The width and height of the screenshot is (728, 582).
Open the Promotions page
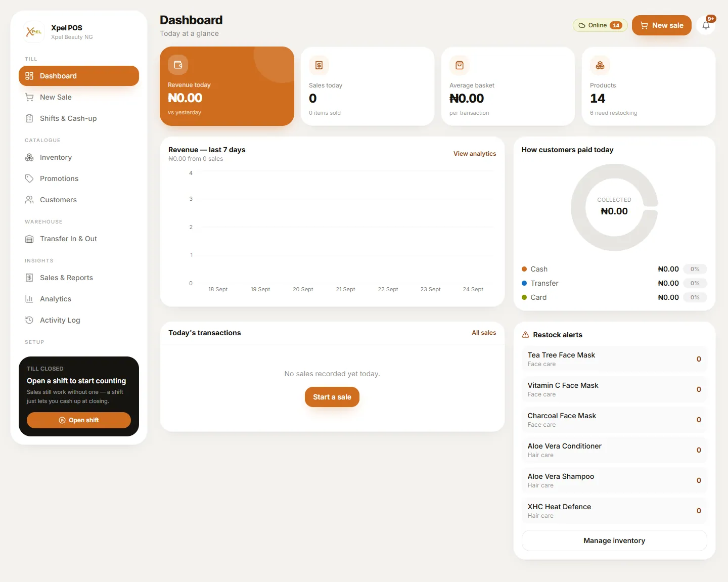(x=79, y=178)
